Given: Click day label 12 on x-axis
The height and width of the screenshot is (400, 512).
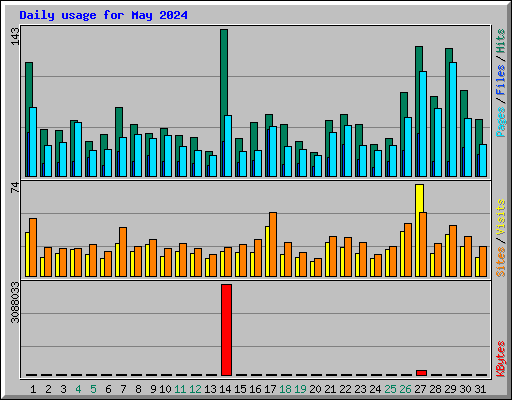Looking at the screenshot, I should tap(195, 389).
